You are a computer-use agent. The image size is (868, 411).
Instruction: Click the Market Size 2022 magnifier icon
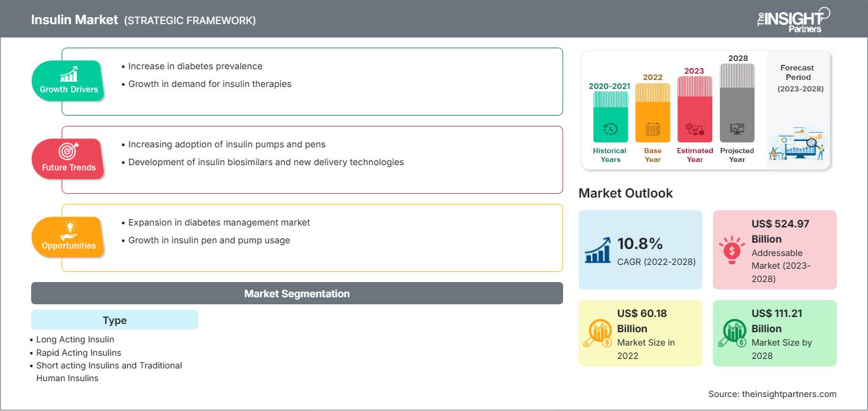[x=599, y=334]
